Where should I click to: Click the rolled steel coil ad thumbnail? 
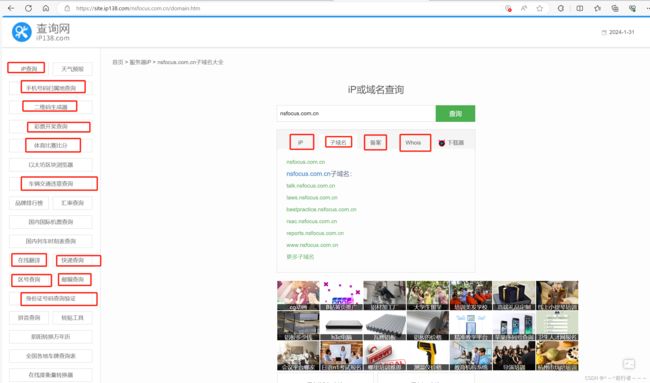[x=427, y=326]
